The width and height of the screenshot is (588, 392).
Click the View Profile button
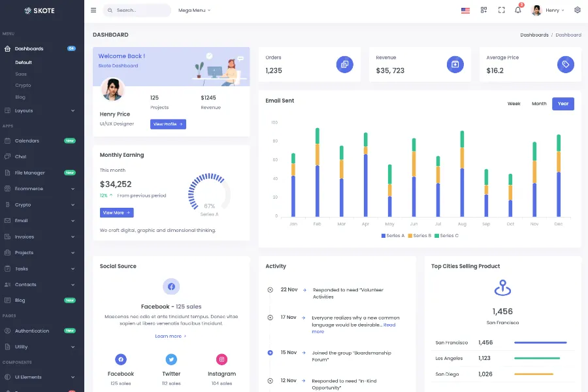tap(168, 124)
